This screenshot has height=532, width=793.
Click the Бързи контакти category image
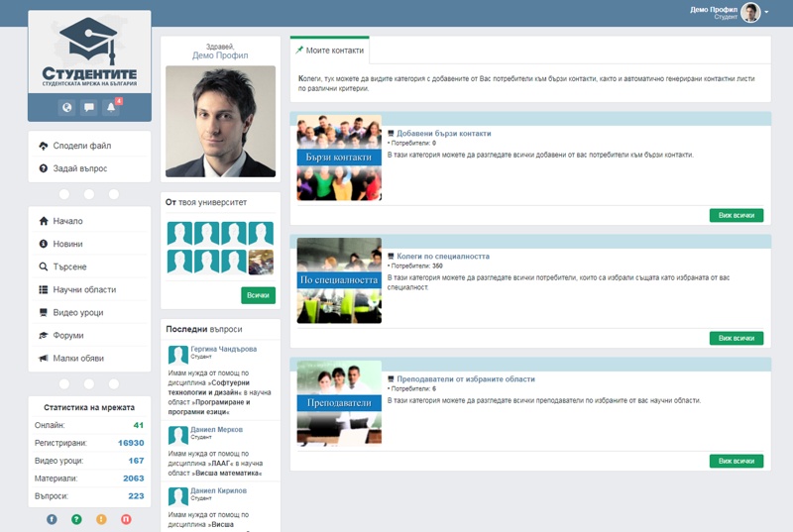point(339,158)
